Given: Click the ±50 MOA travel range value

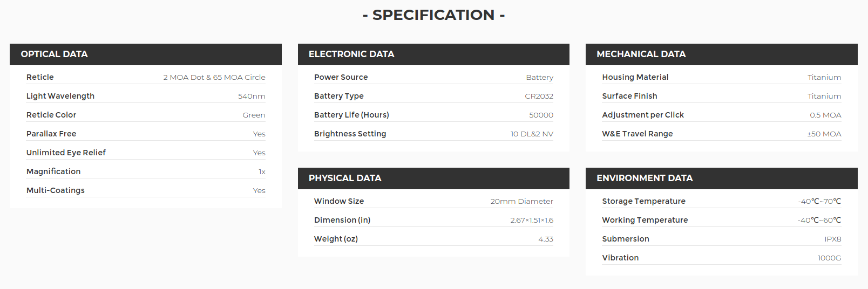Looking at the screenshot, I should click(x=824, y=134).
